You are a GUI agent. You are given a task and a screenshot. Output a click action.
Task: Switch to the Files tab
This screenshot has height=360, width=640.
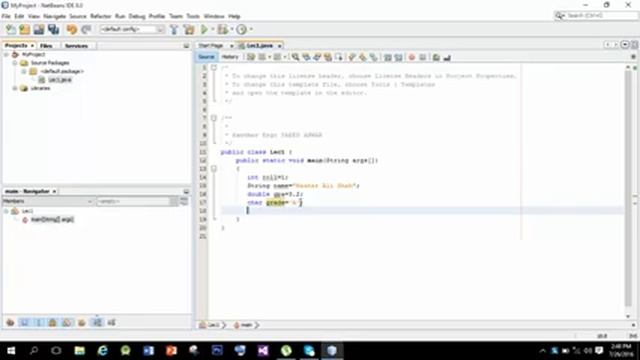coord(46,46)
